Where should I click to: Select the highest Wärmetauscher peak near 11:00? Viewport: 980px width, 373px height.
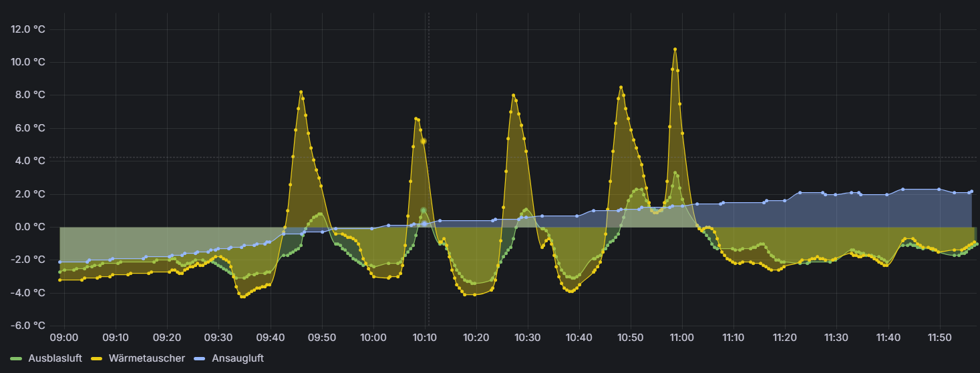click(x=675, y=49)
